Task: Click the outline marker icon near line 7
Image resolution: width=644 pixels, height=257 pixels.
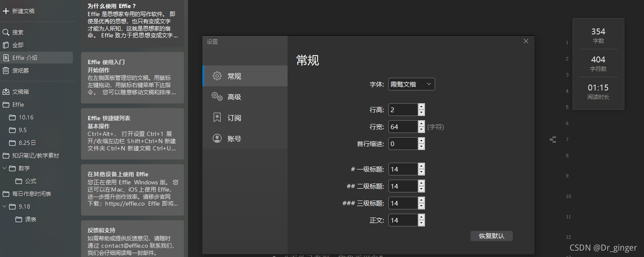Action: click(553, 139)
